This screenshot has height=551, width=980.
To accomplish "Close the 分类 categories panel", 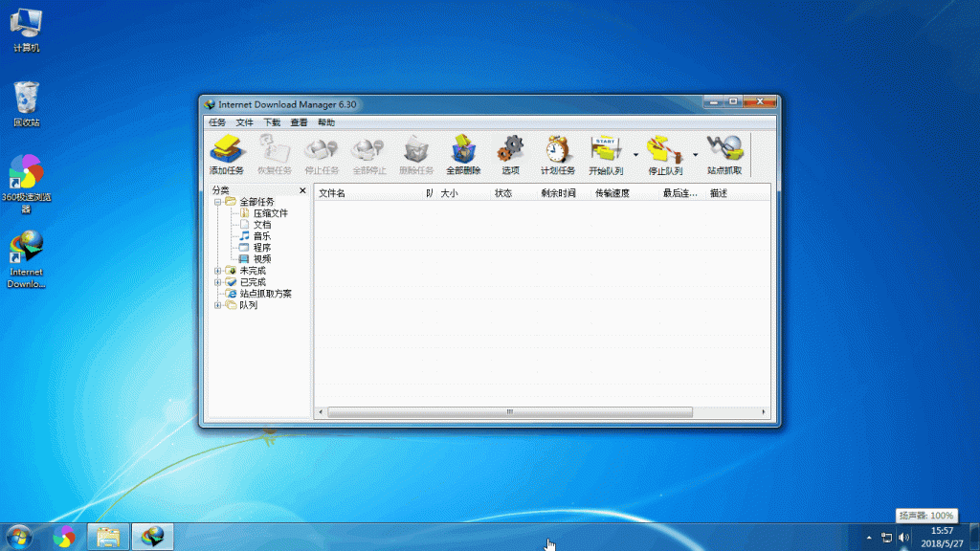I will coord(302,190).
